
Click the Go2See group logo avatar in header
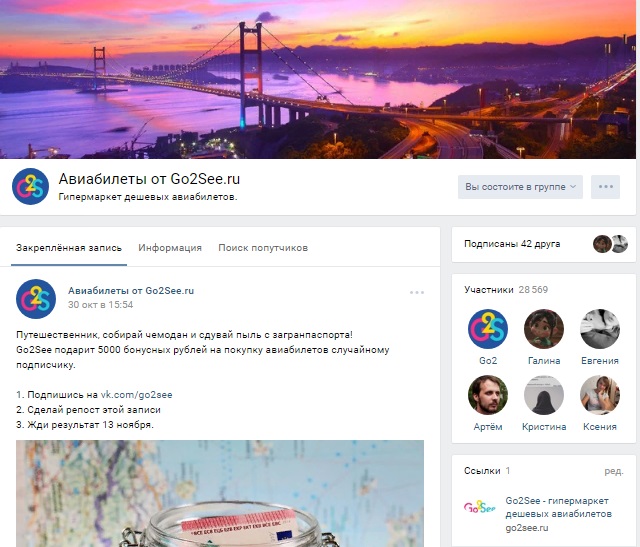click(31, 187)
